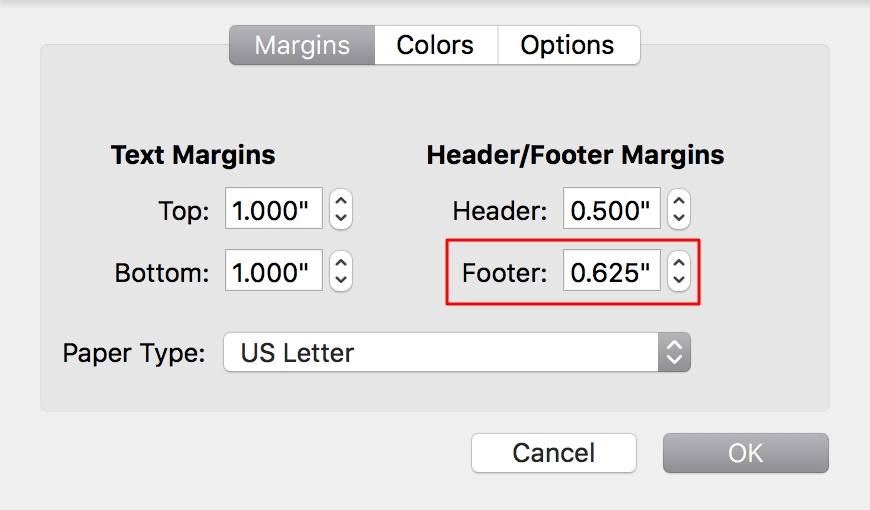Decrease the Footer margin with down arrow
The image size is (870, 510).
pyautogui.click(x=679, y=280)
